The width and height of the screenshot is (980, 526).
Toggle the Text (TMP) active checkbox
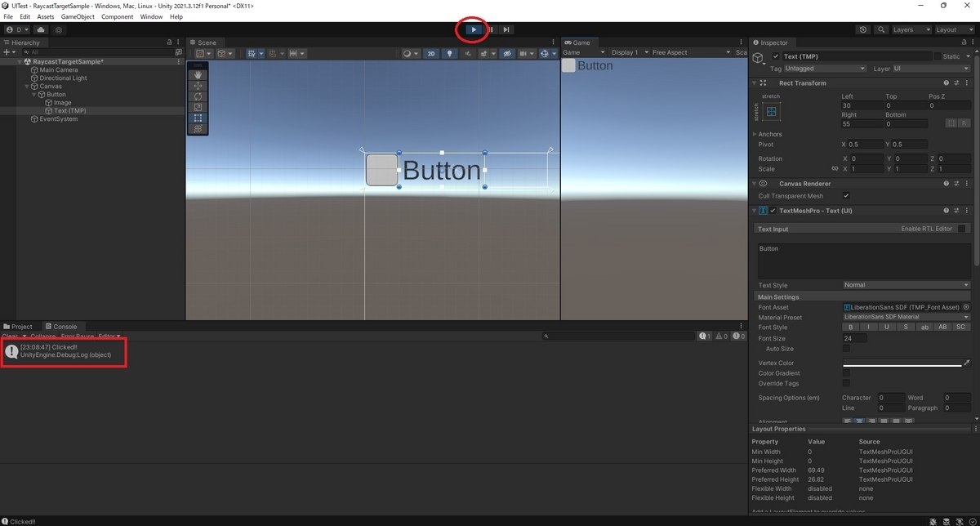click(x=776, y=56)
